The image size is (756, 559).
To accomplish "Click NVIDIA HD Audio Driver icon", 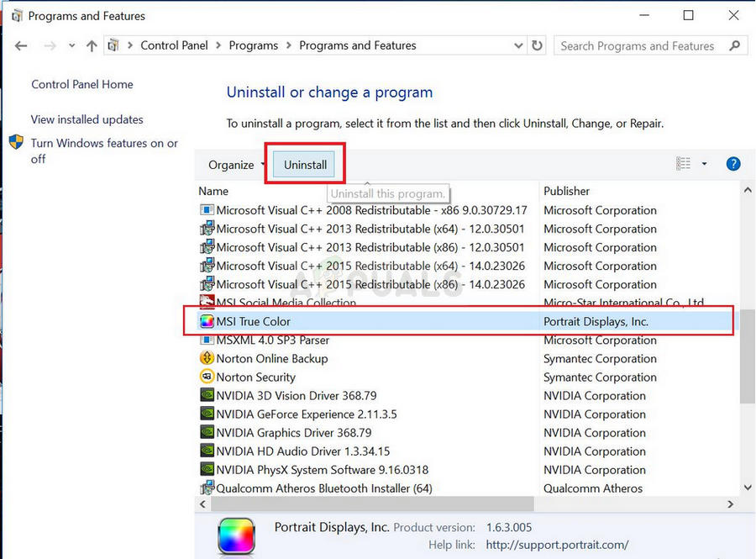I will [x=207, y=451].
